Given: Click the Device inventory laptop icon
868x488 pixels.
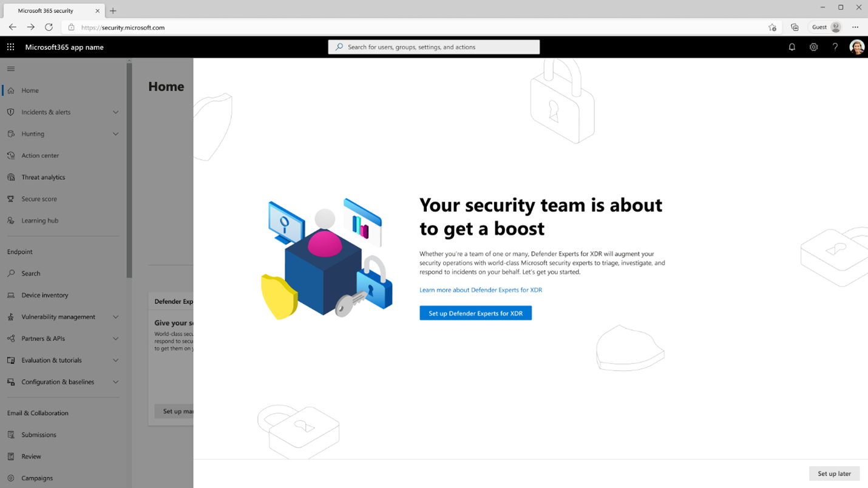Looking at the screenshot, I should pos(11,295).
